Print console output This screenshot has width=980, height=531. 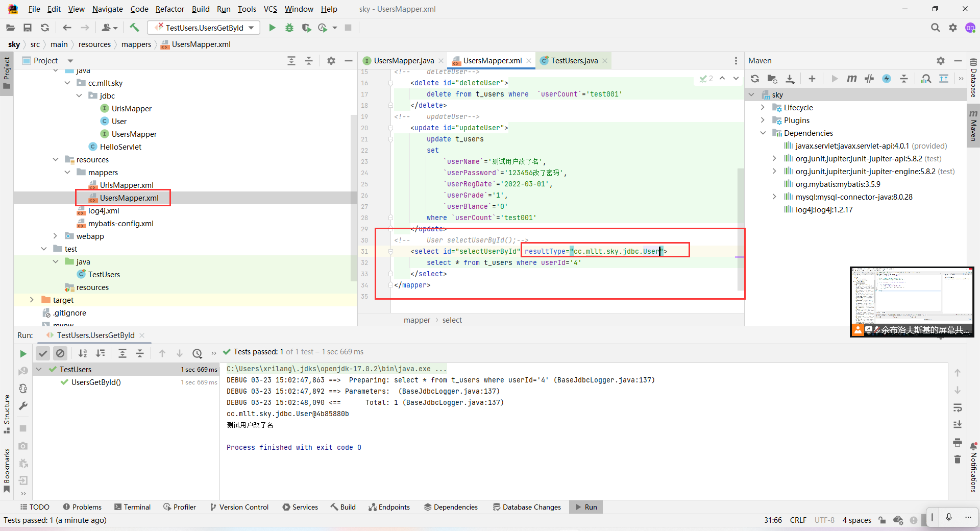coord(958,442)
